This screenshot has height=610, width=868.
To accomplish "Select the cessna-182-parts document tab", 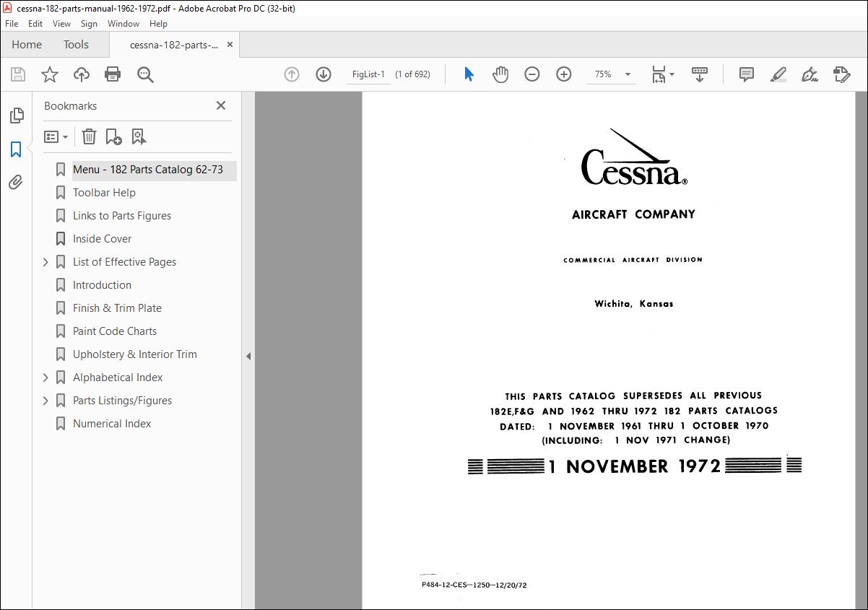I will pos(173,45).
